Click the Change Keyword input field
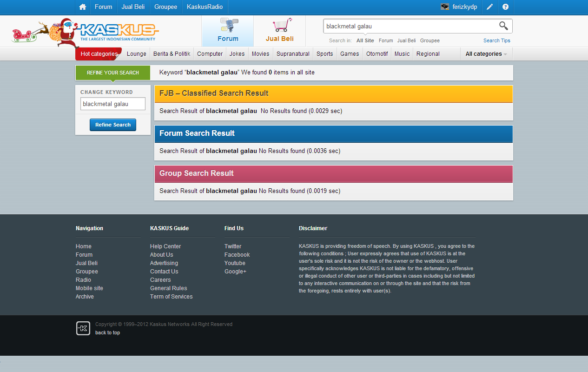588x372 pixels. pos(113,104)
